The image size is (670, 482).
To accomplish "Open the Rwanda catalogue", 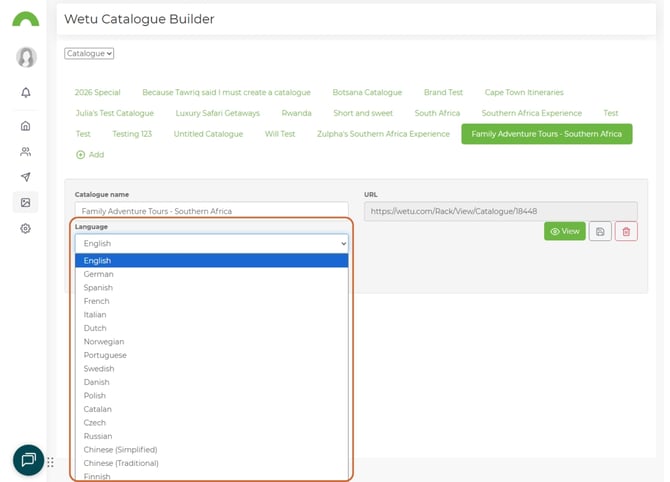I will [296, 113].
